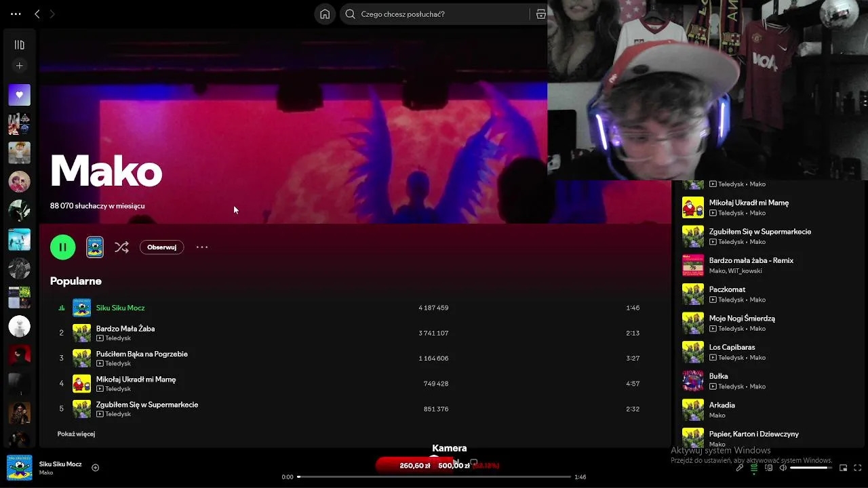Open Connect to a device icon
Screen dimensions: 868x488
769,468
